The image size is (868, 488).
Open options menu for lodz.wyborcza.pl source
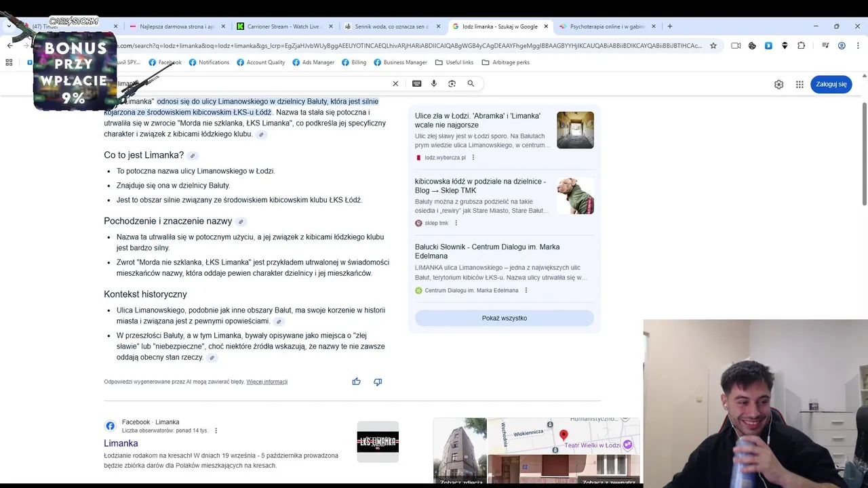473,157
